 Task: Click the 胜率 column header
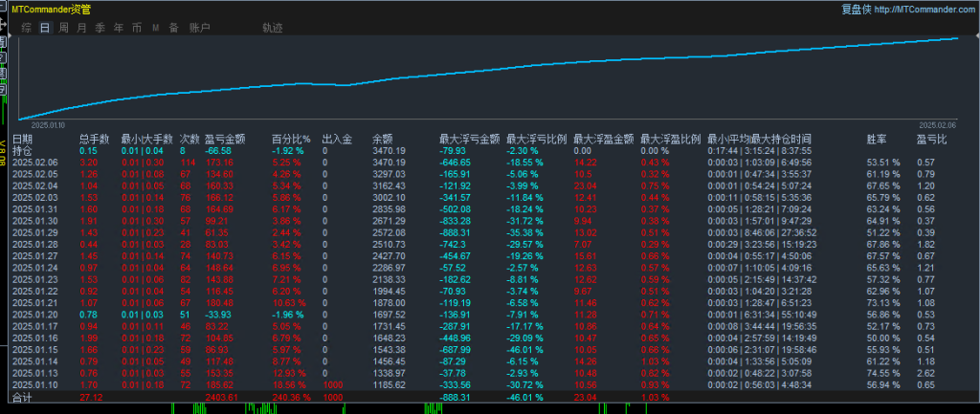[877, 140]
